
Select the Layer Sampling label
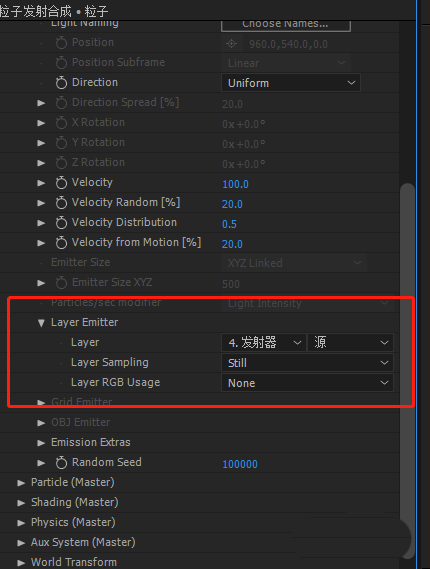pos(110,362)
